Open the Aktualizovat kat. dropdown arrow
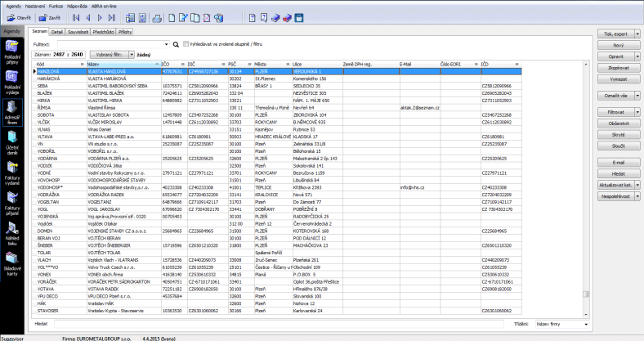The image size is (644, 341). 637,186
